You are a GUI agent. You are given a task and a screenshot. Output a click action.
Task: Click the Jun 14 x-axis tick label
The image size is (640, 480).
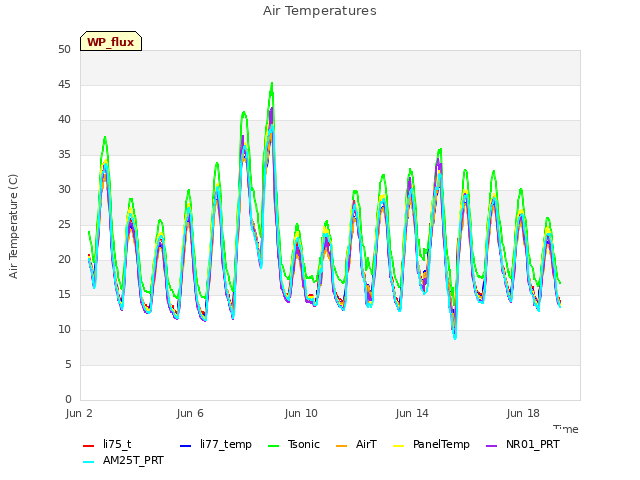[412, 413]
